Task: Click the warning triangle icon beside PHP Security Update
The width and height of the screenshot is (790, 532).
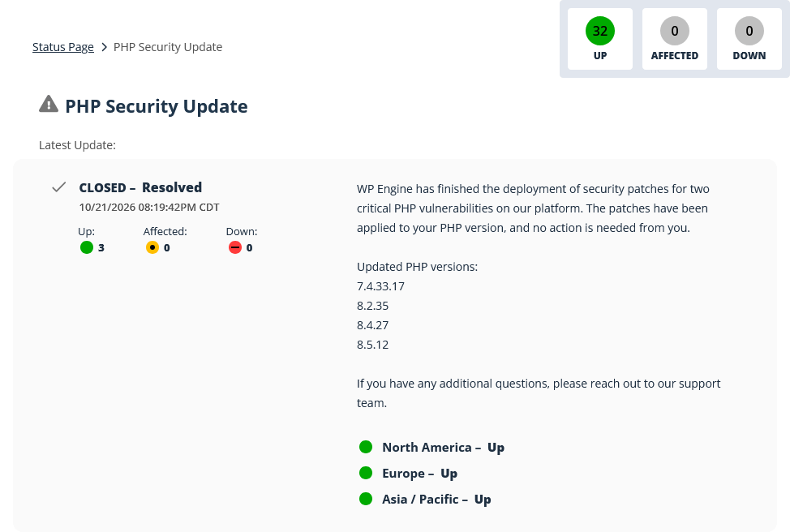Action: pos(49,104)
